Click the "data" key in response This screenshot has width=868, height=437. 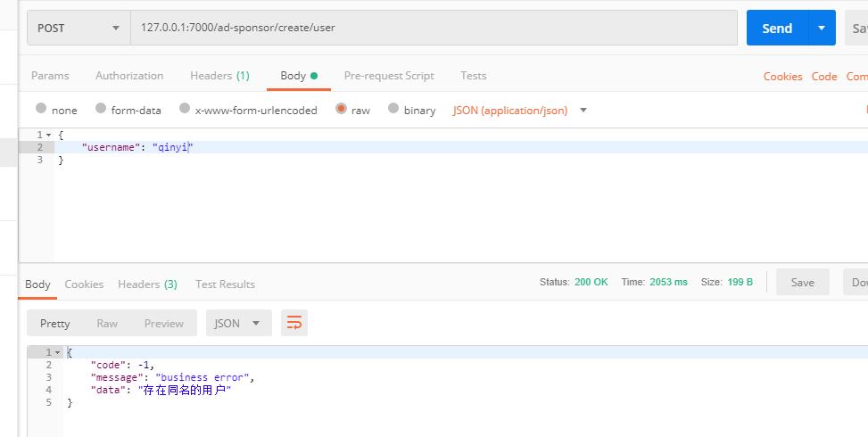pos(109,390)
